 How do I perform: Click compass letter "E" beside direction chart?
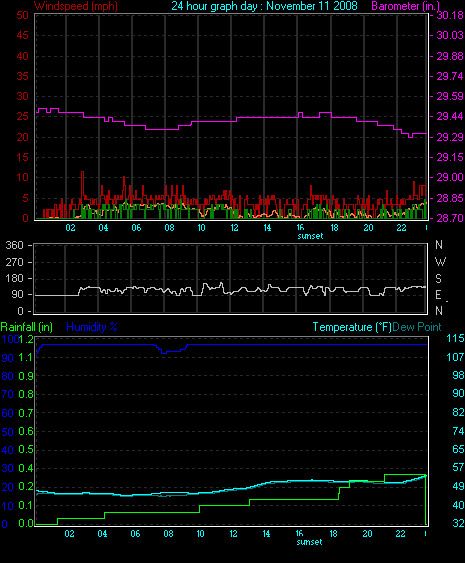[x=438, y=295]
